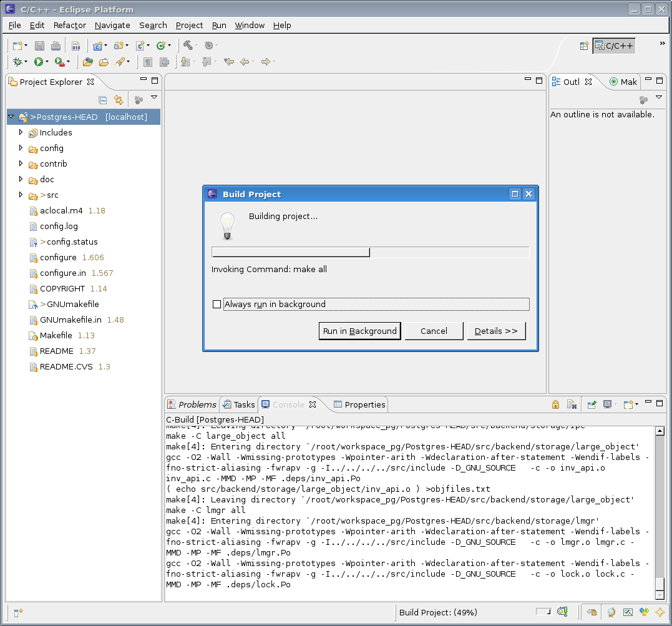
Task: Click the Run in Background button
Action: click(x=359, y=331)
